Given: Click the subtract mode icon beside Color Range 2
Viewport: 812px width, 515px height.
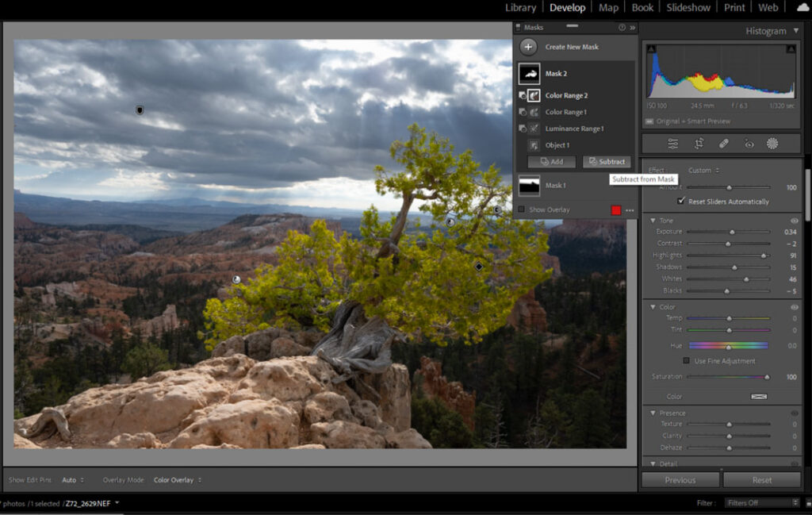Looking at the screenshot, I should tap(522, 95).
